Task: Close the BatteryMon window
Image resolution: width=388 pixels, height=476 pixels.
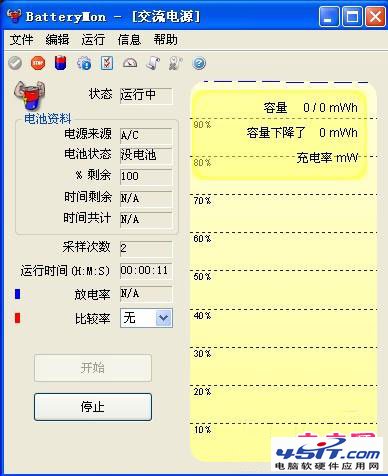Action: click(375, 17)
